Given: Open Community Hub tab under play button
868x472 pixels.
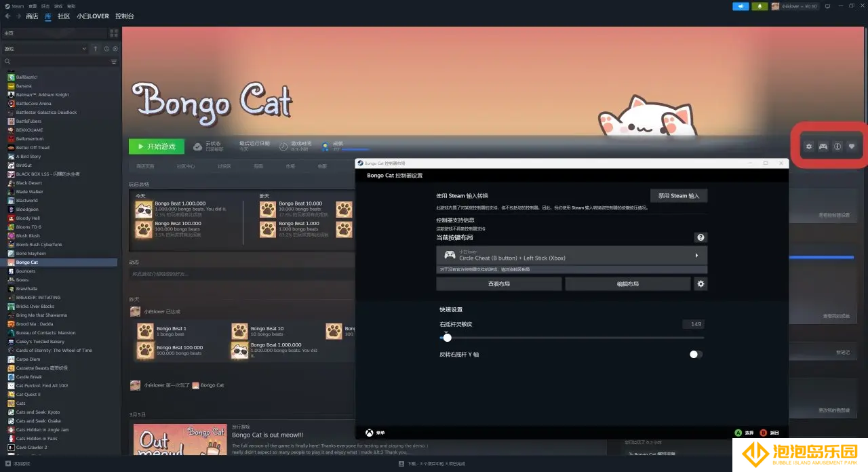Looking at the screenshot, I should pos(186,166).
